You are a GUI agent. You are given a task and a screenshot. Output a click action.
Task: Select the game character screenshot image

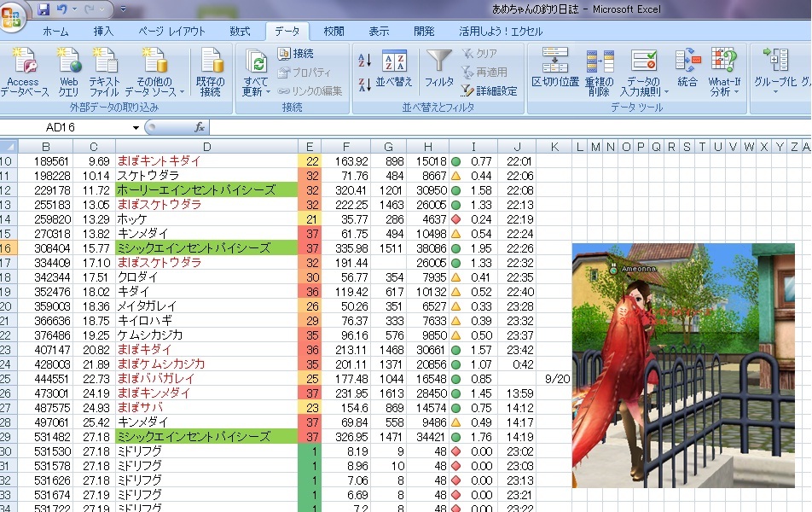pyautogui.click(x=683, y=365)
